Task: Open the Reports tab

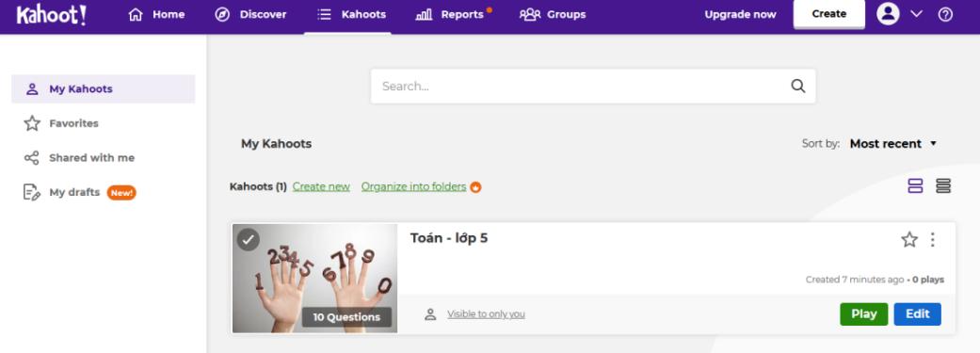Action: click(453, 14)
